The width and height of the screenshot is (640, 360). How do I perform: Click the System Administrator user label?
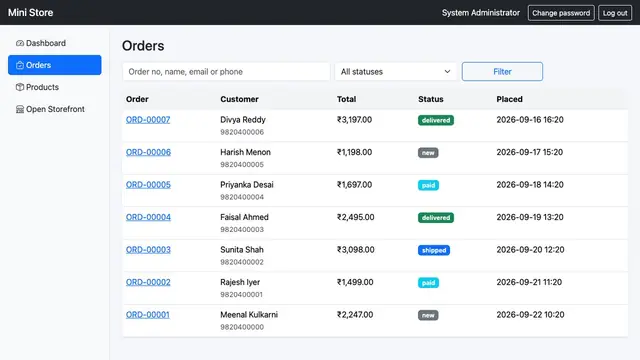[x=481, y=13]
